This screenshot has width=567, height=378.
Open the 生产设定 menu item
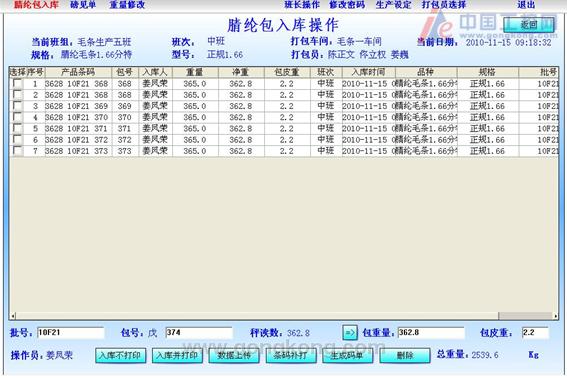tap(393, 5)
